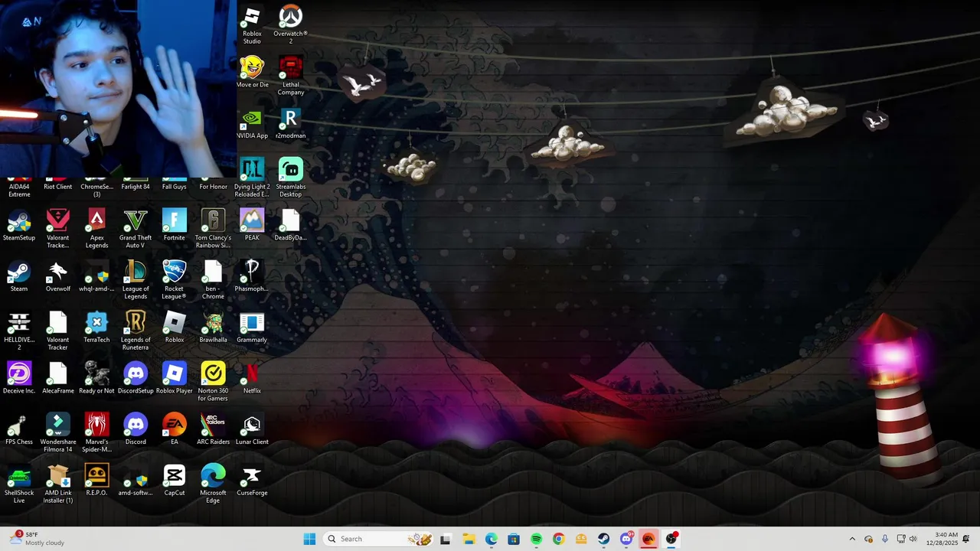This screenshot has width=980, height=551.
Task: Open the Windows Start menu
Action: 309,539
